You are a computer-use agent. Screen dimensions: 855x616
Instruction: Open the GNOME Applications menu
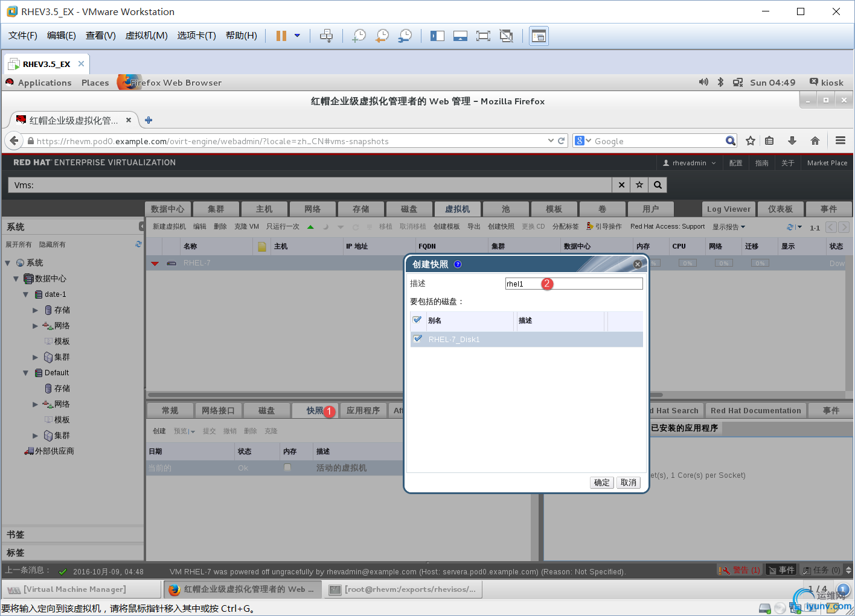[x=45, y=83]
